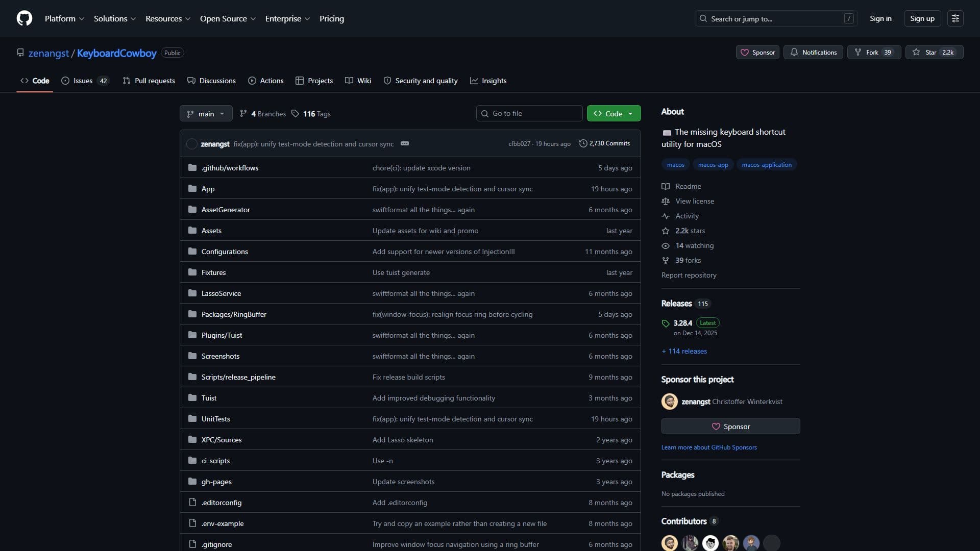Click the folder icon beside Screenshots
Image resolution: width=980 pixels, height=551 pixels.
(192, 356)
